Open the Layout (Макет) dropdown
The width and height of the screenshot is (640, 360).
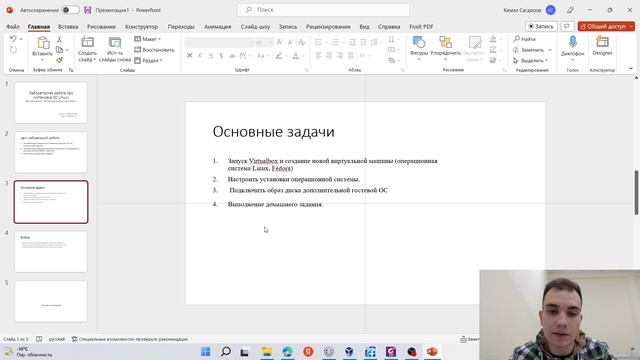click(148, 39)
